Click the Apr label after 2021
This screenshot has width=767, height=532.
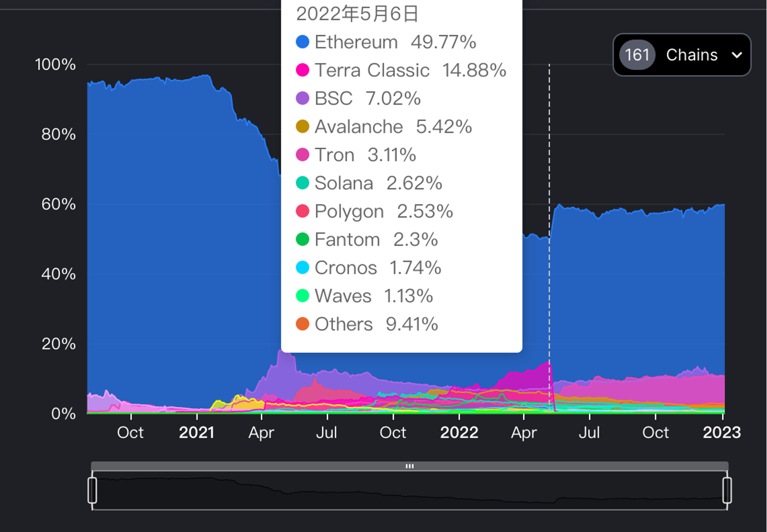tap(261, 432)
